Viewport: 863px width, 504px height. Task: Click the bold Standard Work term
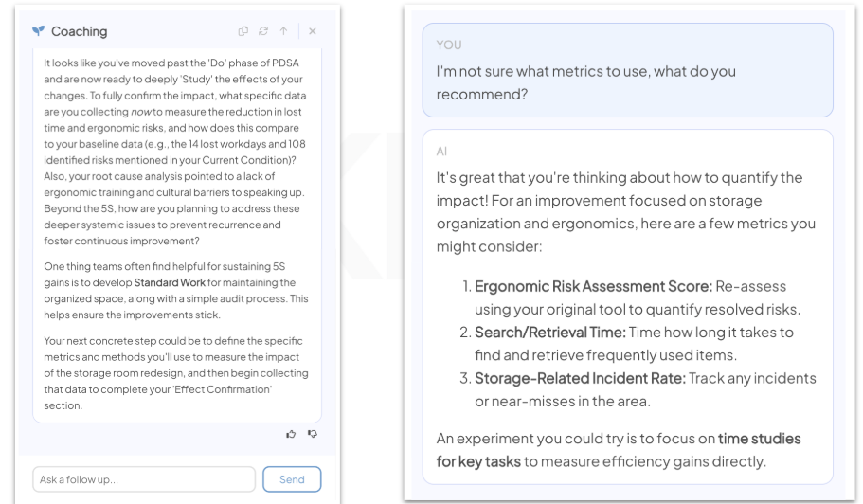point(170,283)
